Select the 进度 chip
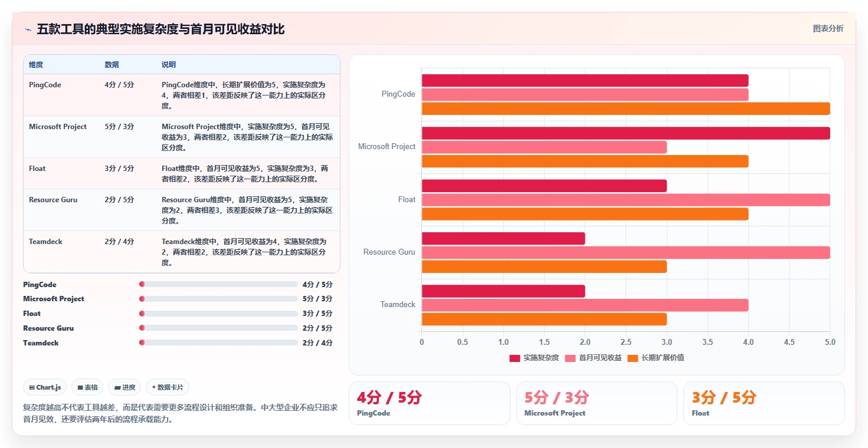The height and width of the screenshot is (448, 868). [125, 387]
